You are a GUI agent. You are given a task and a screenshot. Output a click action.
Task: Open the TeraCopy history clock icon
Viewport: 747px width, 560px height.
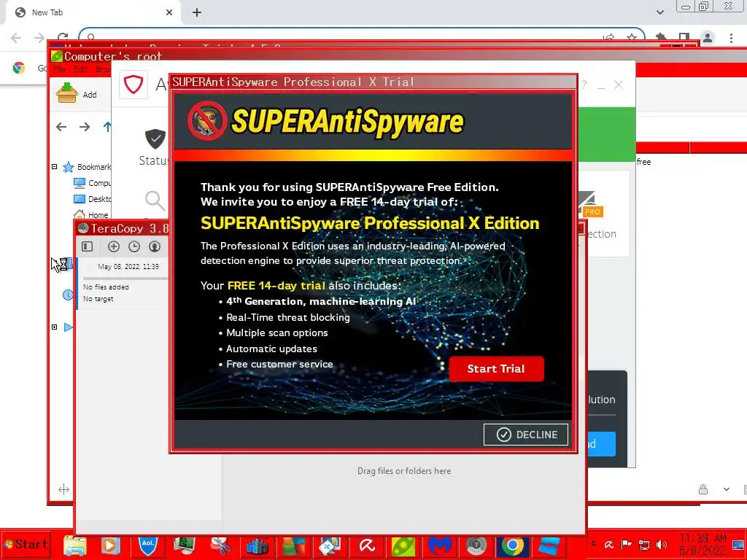(x=134, y=246)
